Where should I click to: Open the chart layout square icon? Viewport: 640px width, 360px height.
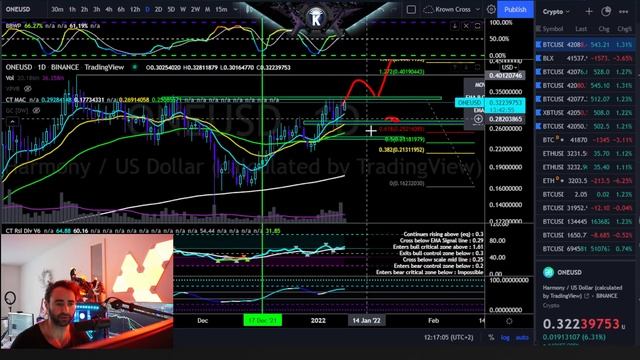(x=411, y=9)
